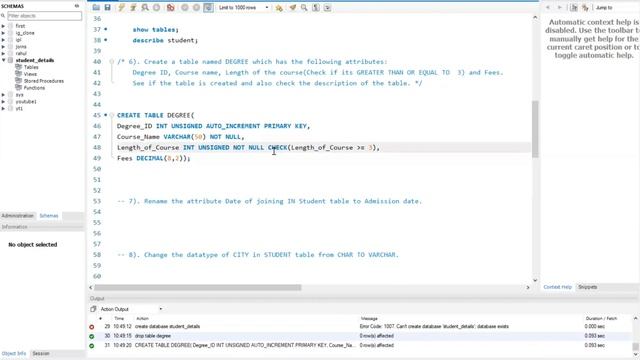Viewport: 640px width, 360px height.
Task: Execute the query with the lightning bolt icon
Action: 122,8
